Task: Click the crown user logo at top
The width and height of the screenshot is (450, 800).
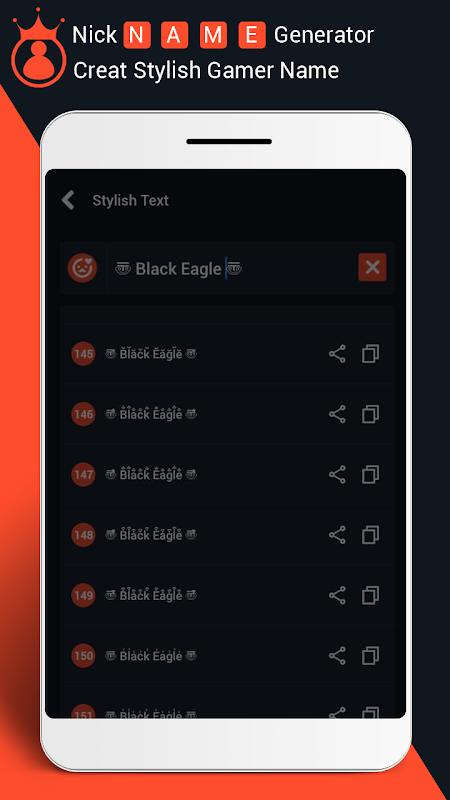Action: point(39,48)
